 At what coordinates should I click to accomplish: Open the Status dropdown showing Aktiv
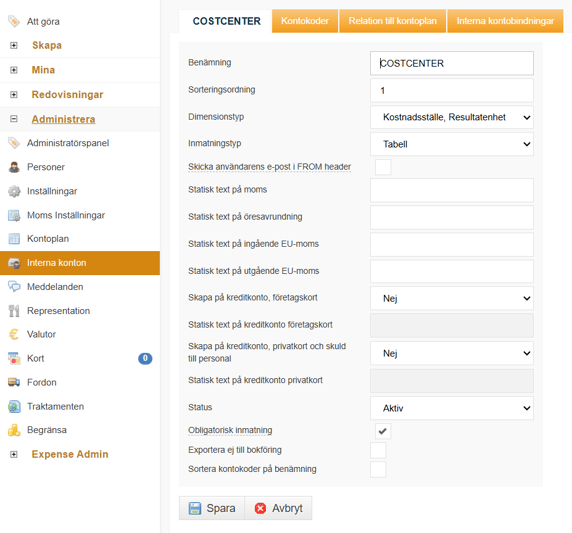coord(452,408)
